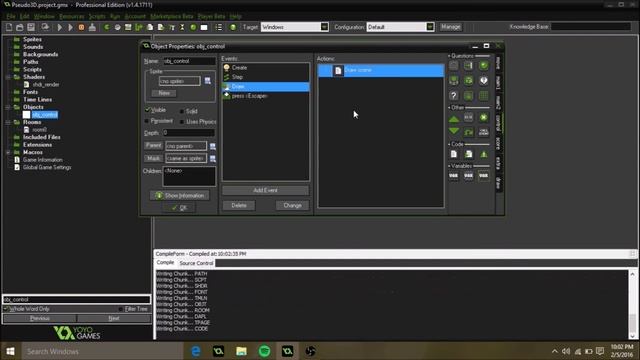640x360 pixels.
Task: Add the Set Variable action
Action: tap(453, 176)
